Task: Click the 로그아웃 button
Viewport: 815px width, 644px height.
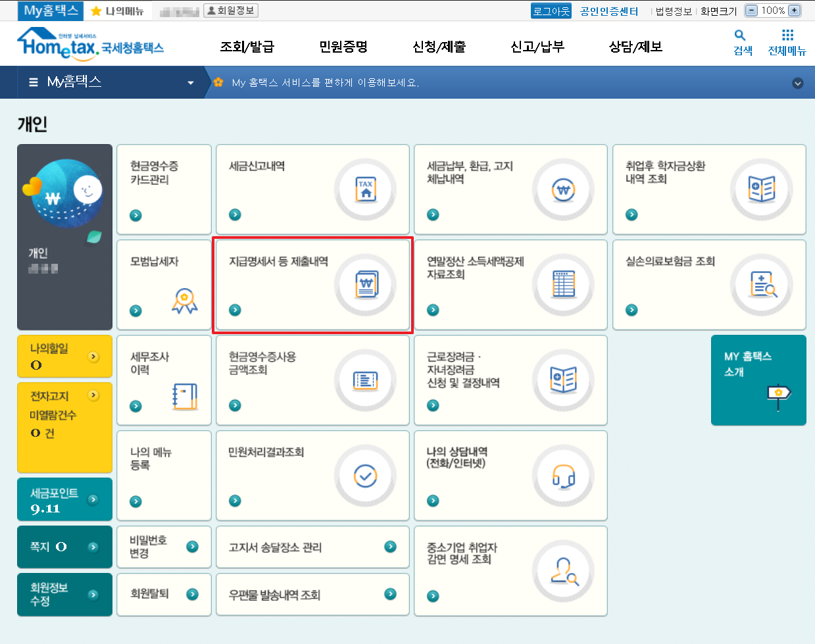Action: coord(551,10)
